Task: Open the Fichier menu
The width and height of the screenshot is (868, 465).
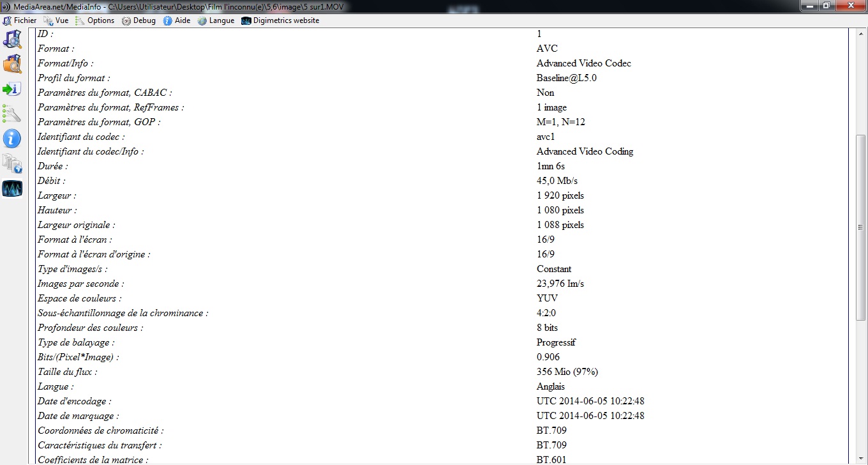Action: (20, 20)
